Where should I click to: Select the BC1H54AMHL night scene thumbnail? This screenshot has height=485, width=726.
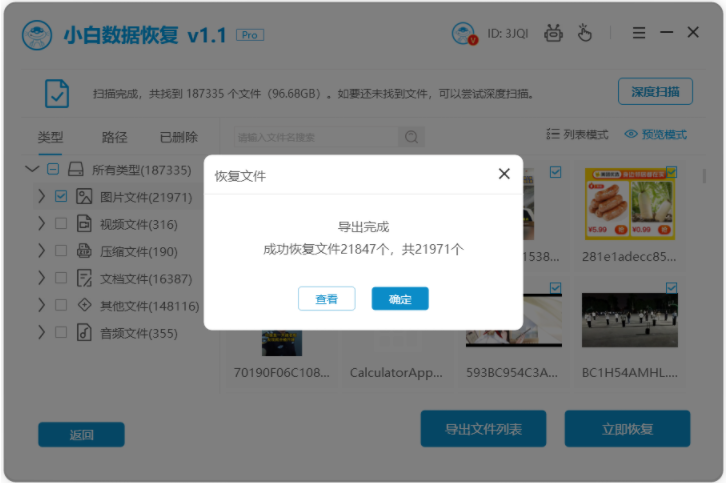(x=630, y=320)
